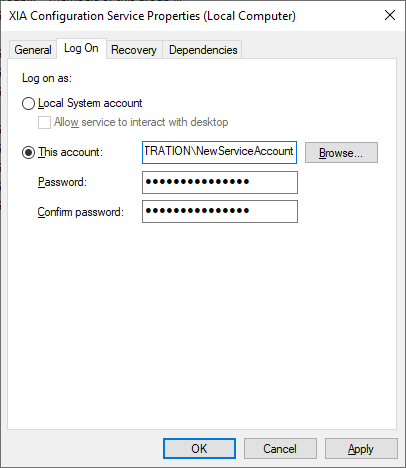Click the account name field containing NewServiceAccount

tap(219, 152)
